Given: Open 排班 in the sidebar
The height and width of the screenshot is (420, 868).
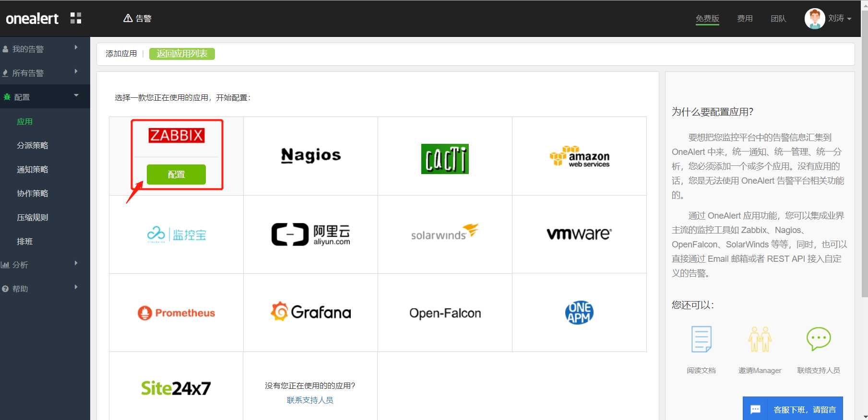Looking at the screenshot, I should (x=24, y=241).
